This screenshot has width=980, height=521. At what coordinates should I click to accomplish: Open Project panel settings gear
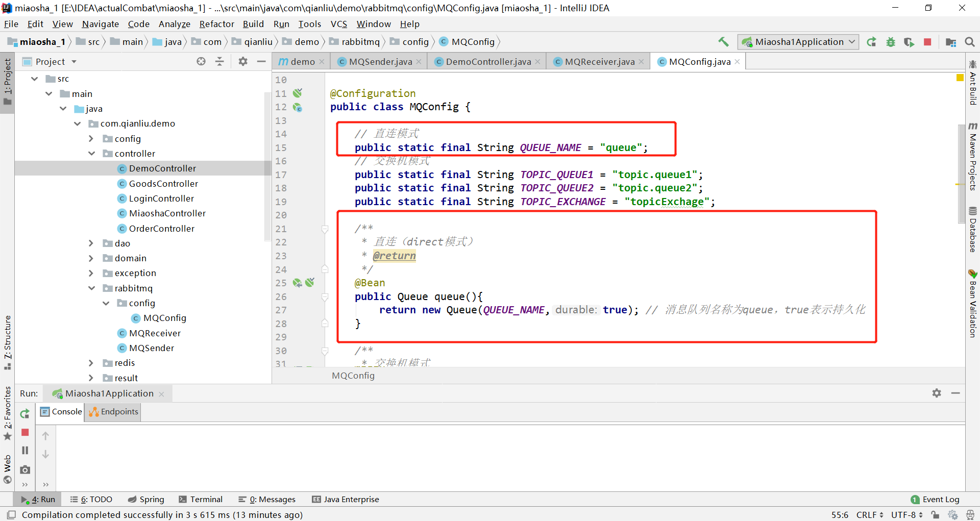pyautogui.click(x=243, y=61)
